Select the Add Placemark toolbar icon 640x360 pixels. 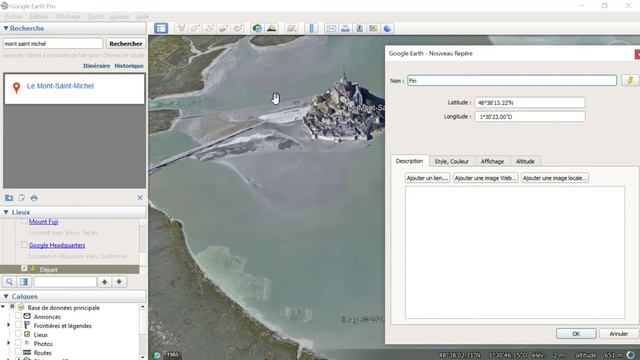[181, 28]
